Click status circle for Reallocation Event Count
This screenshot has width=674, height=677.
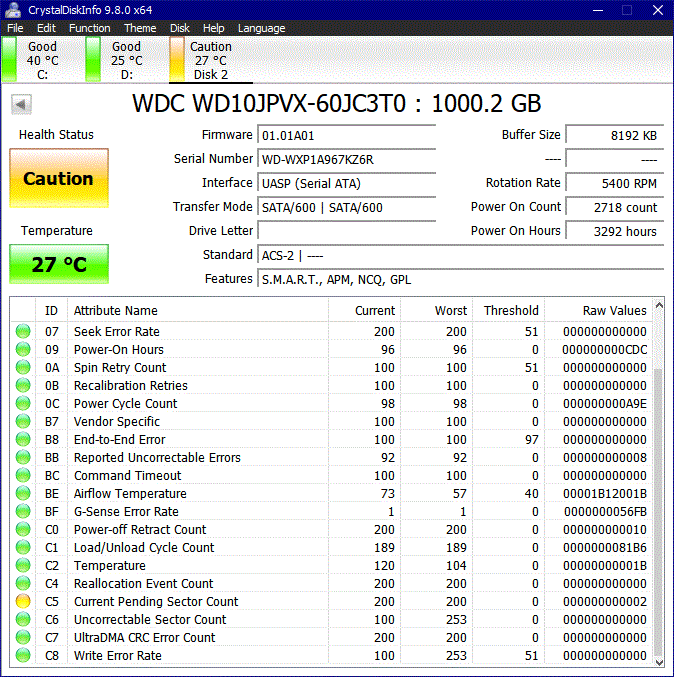(23, 583)
